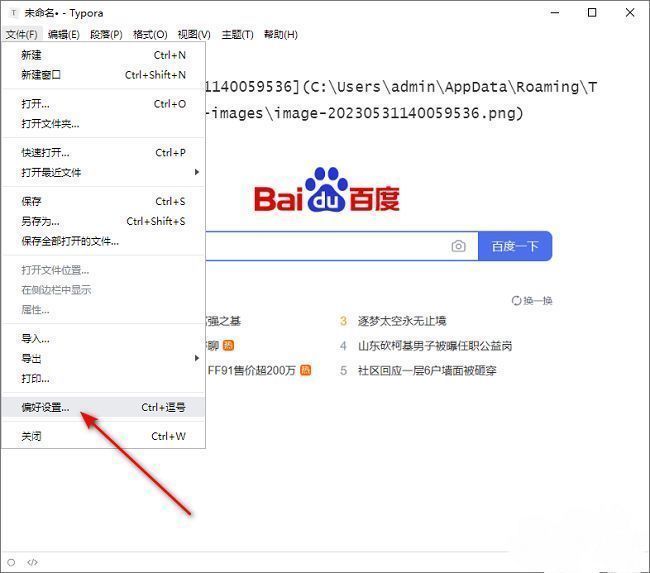Open the 主题(T) menu
650x573 pixels.
pos(235,34)
